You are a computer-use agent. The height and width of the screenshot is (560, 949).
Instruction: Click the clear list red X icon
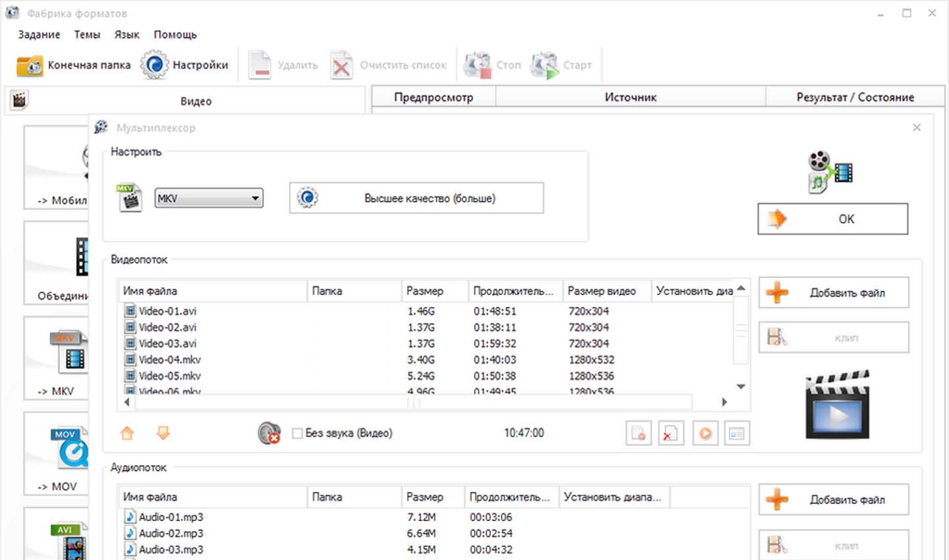pyautogui.click(x=671, y=434)
